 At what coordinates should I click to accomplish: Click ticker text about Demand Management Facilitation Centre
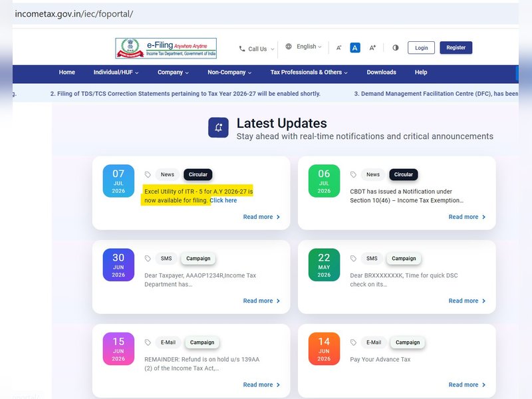(x=436, y=94)
